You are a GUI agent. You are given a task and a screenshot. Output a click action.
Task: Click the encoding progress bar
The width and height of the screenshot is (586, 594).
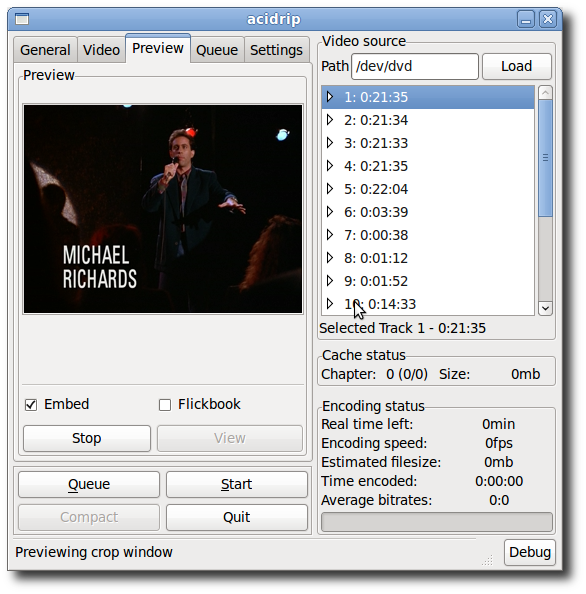[437, 522]
